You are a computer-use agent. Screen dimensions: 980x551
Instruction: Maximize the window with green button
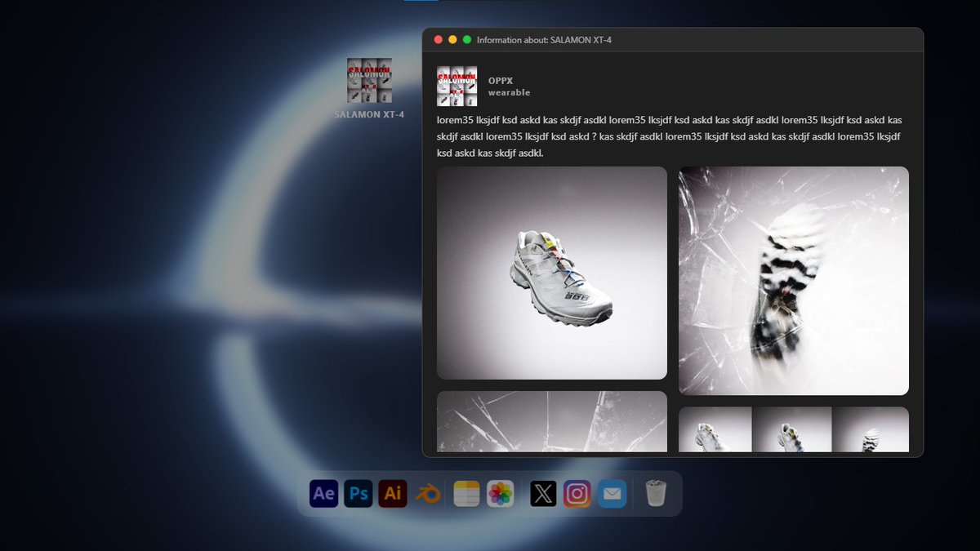click(x=467, y=39)
